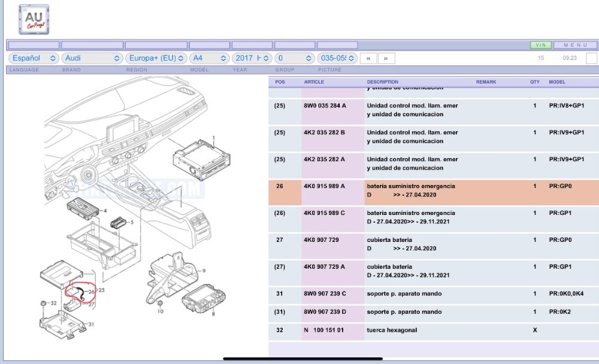Click the REMARK column header
Viewport: 599px width, 364px height.
click(x=486, y=82)
